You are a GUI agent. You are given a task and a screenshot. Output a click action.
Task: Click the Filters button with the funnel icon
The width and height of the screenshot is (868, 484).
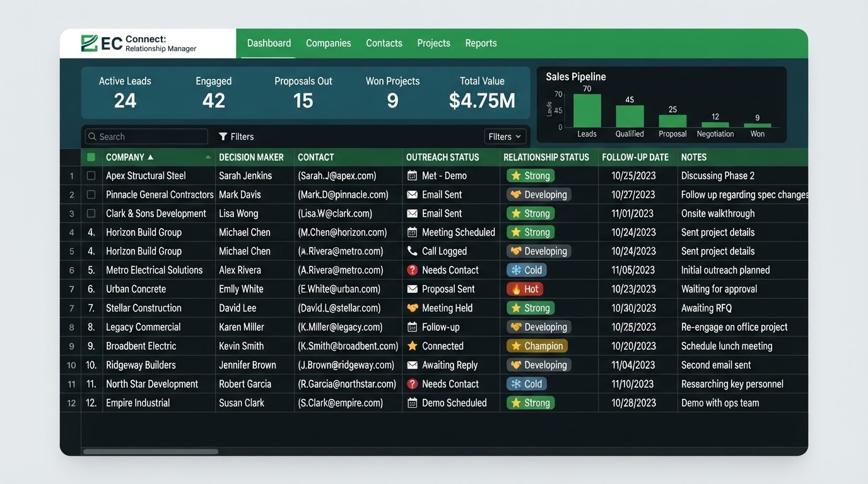(x=236, y=137)
